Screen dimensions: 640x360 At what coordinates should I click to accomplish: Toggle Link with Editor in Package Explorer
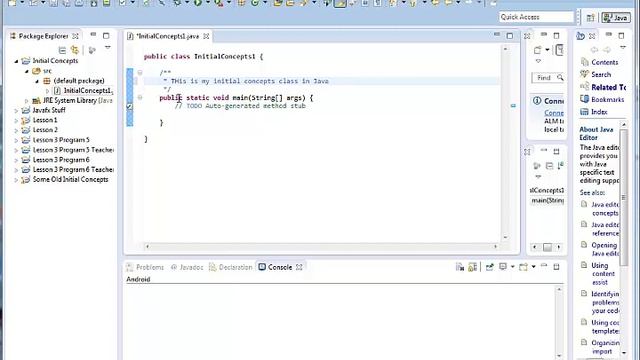pyautogui.click(x=75, y=50)
